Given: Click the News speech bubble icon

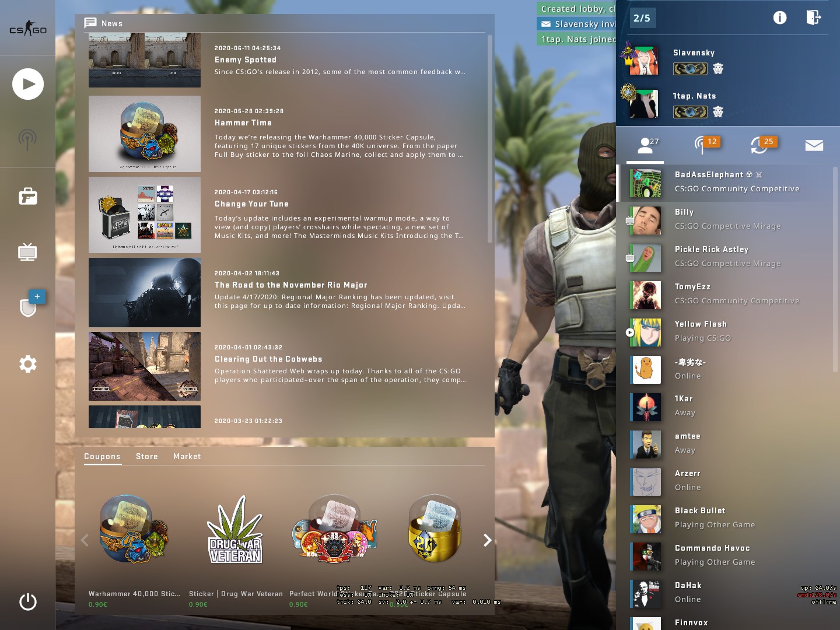Looking at the screenshot, I should (x=90, y=23).
